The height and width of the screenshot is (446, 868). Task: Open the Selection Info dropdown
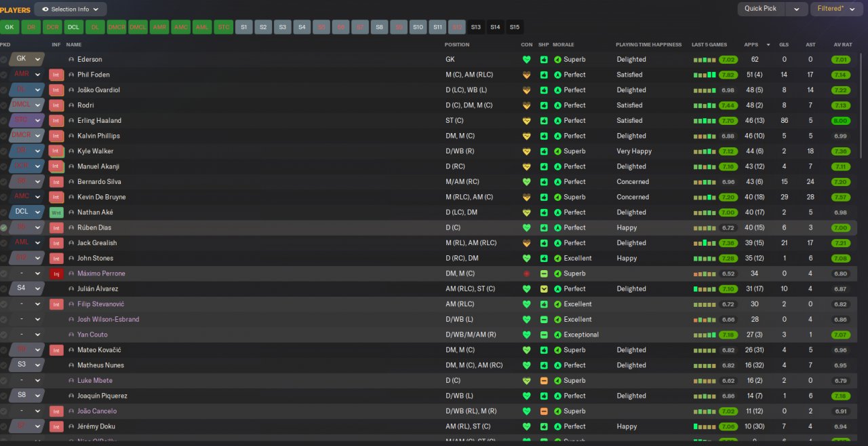(x=71, y=9)
